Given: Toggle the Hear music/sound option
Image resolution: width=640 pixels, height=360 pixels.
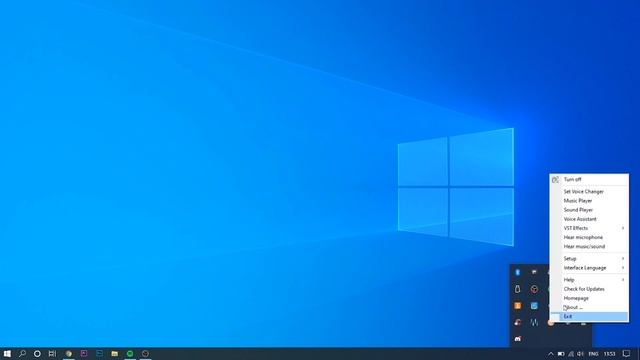Looking at the screenshot, I should tap(589, 247).
